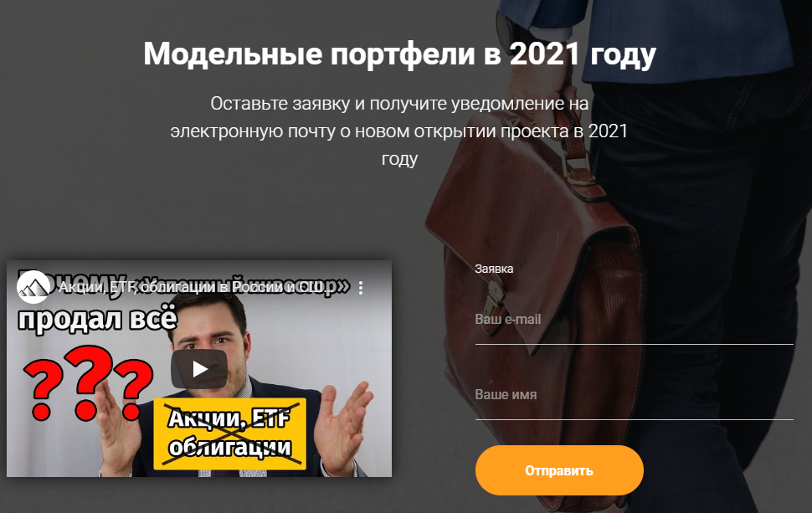Click the yellow crossed-out "Акции, ETF облигации" banner
This screenshot has height=513, width=812.
pos(229,433)
